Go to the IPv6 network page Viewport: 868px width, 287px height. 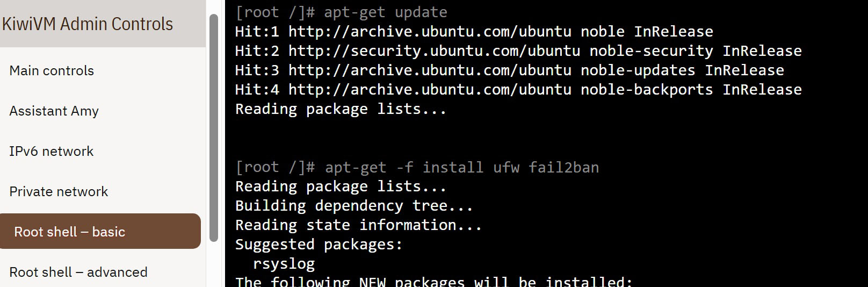[x=51, y=151]
